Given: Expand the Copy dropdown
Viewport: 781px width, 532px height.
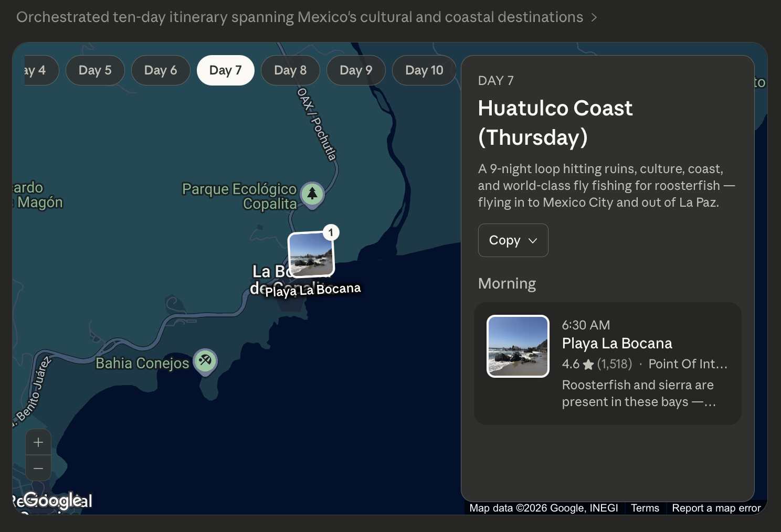Looking at the screenshot, I should [513, 240].
